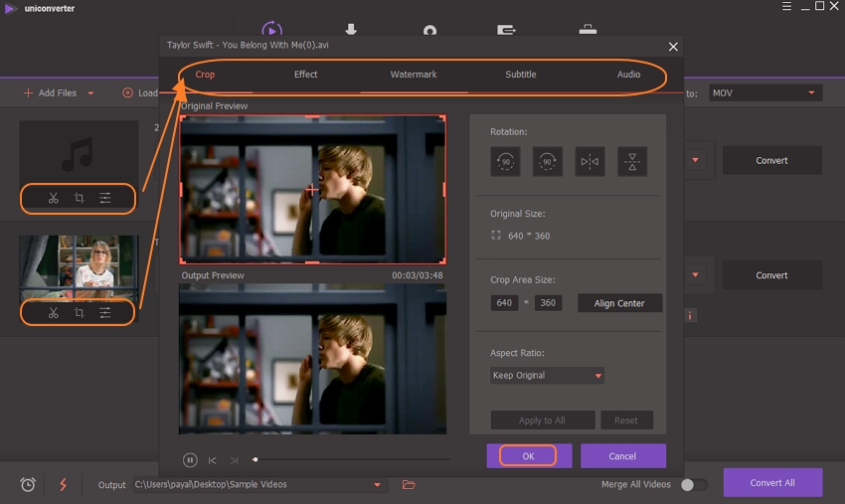The width and height of the screenshot is (845, 504).
Task: Confirm changes with the OK button
Action: coord(528,455)
